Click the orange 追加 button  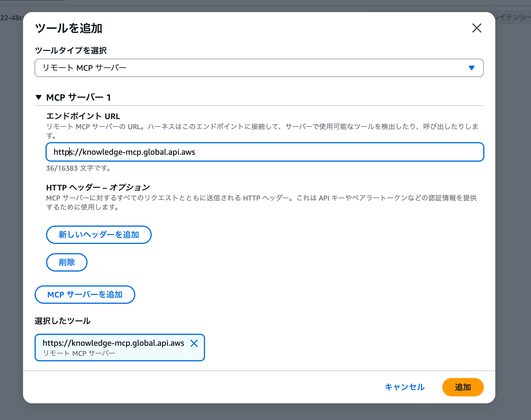(x=463, y=387)
